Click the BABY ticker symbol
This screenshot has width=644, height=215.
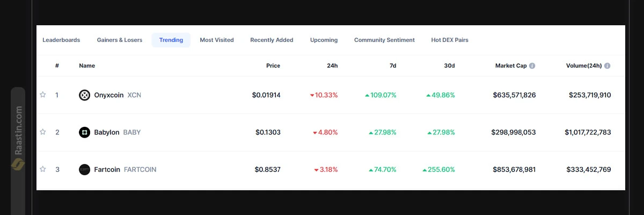tap(132, 132)
